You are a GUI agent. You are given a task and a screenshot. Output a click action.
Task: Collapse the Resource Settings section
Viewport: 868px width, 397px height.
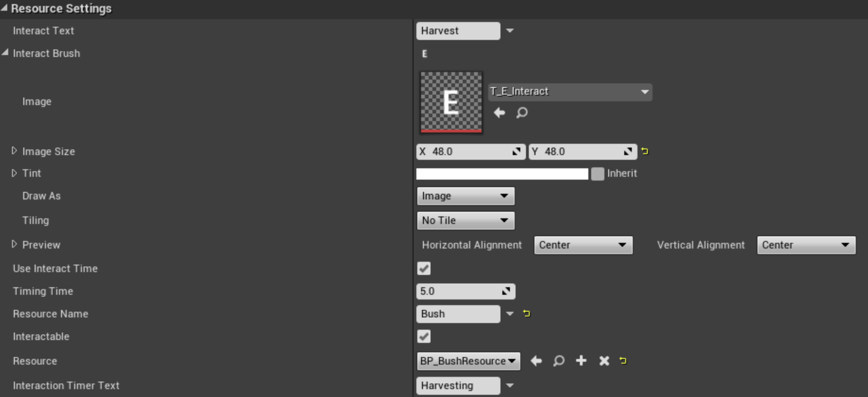click(5, 9)
